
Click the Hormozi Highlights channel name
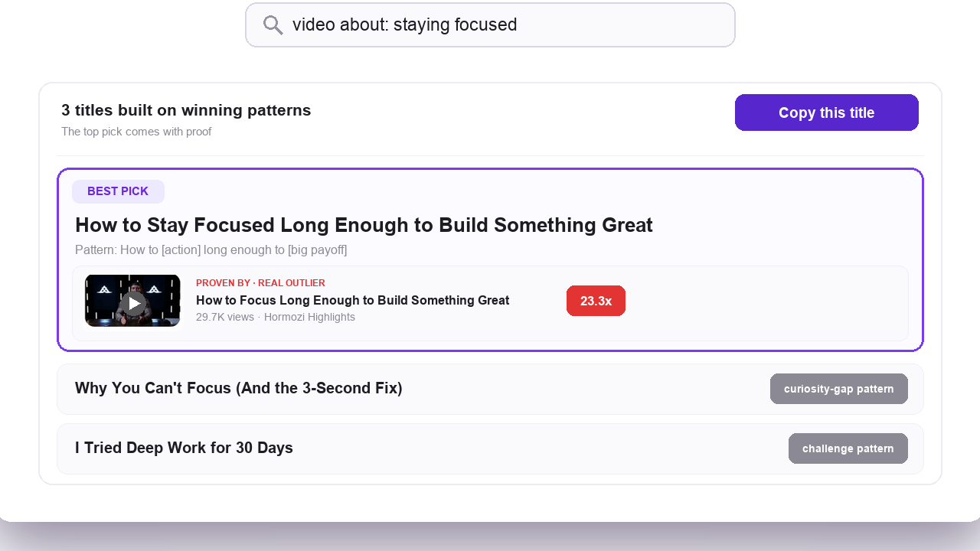coord(309,317)
